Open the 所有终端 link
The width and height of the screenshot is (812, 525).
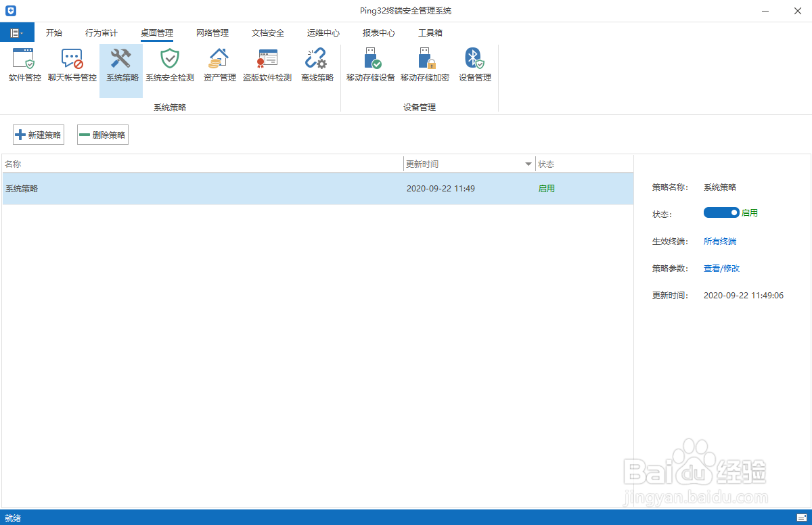pos(720,241)
